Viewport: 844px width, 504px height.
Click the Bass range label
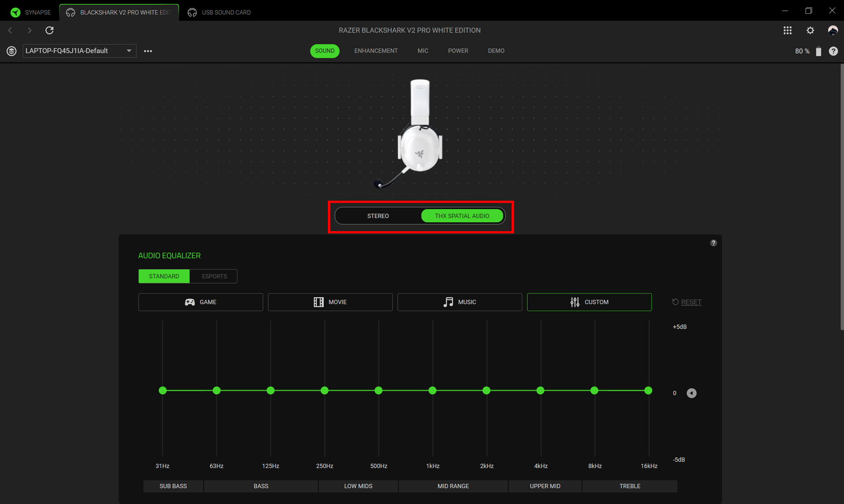coord(261,486)
